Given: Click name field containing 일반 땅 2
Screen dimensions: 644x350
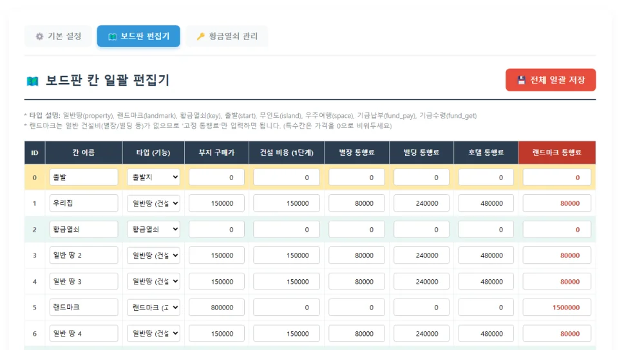Looking at the screenshot, I should click(x=84, y=255).
